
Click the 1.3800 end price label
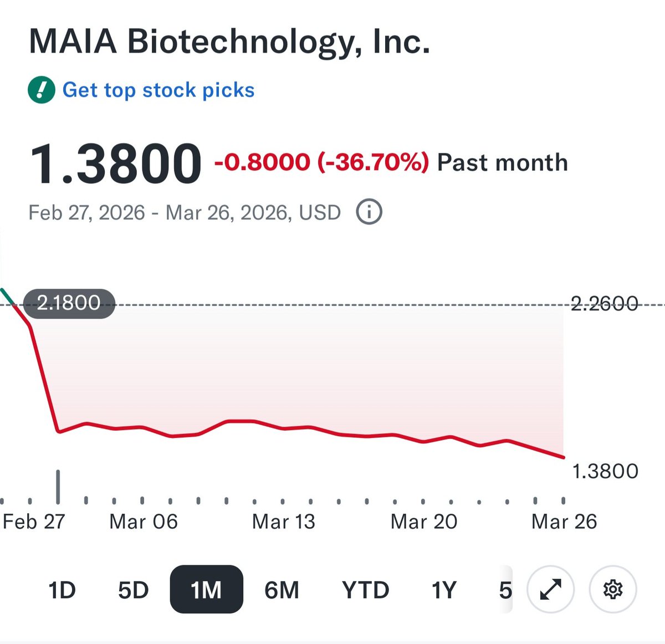pos(605,471)
